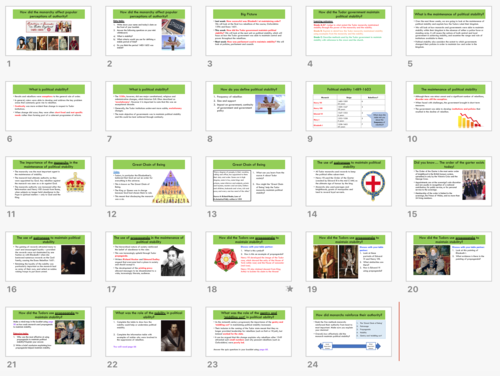Select slide 19 thumbnail with two king portraits
Screen dimensions: 500x376
tap(349, 257)
